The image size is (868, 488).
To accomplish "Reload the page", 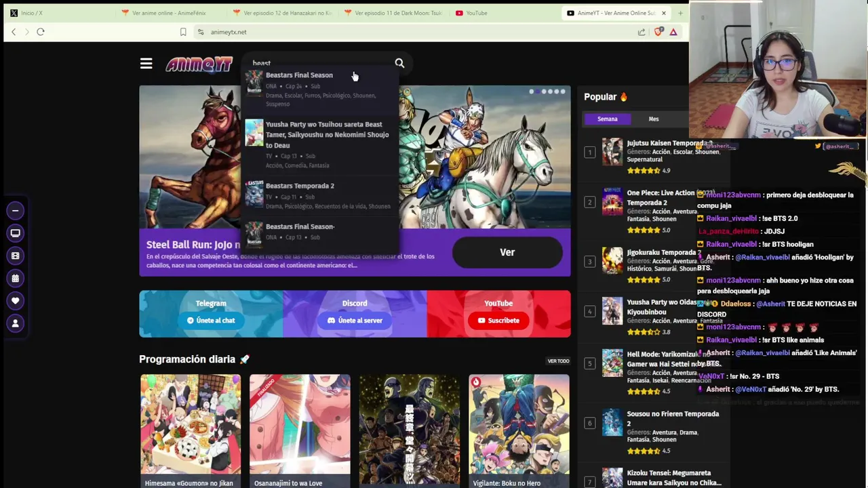I will point(41,32).
